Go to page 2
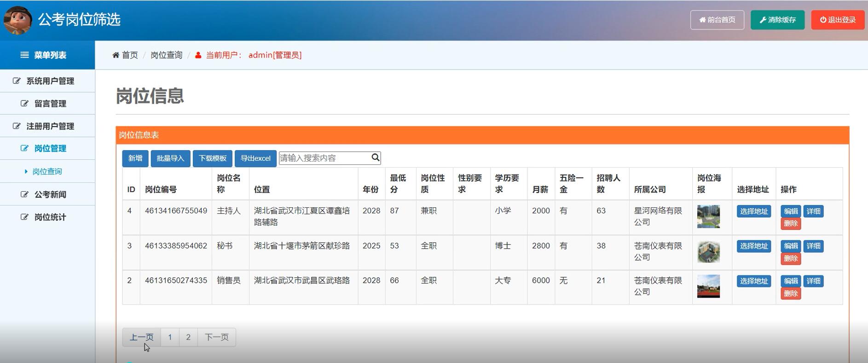Screen dimensions: 868x363 click(188, 337)
